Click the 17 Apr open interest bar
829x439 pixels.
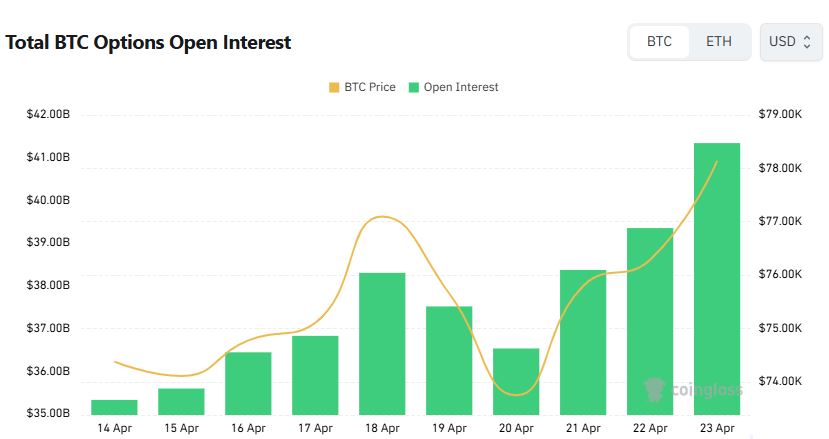315,375
